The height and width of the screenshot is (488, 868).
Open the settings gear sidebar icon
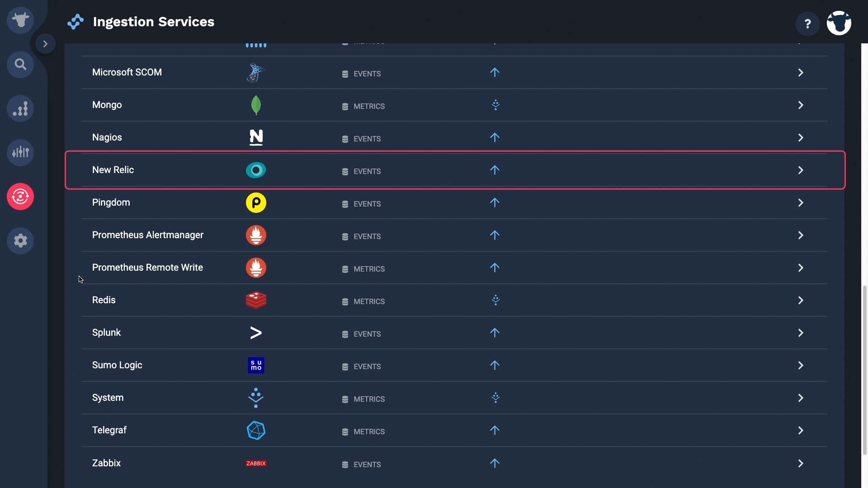coord(20,240)
